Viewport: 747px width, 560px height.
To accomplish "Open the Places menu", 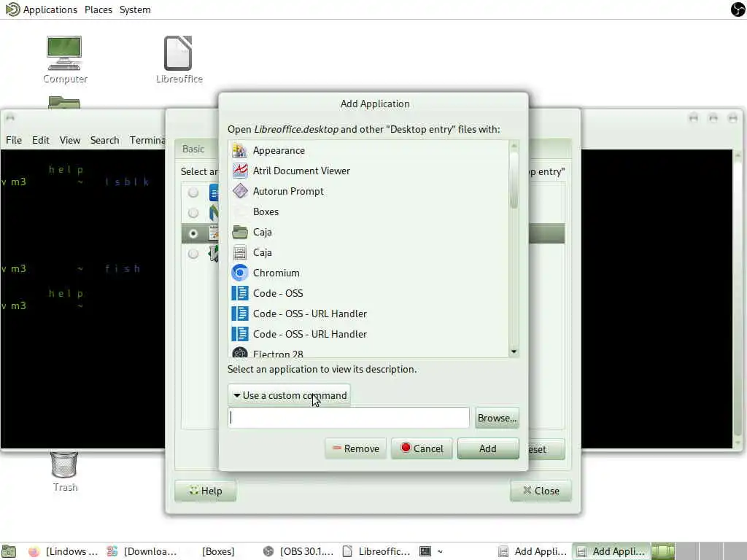I will click(x=98, y=9).
